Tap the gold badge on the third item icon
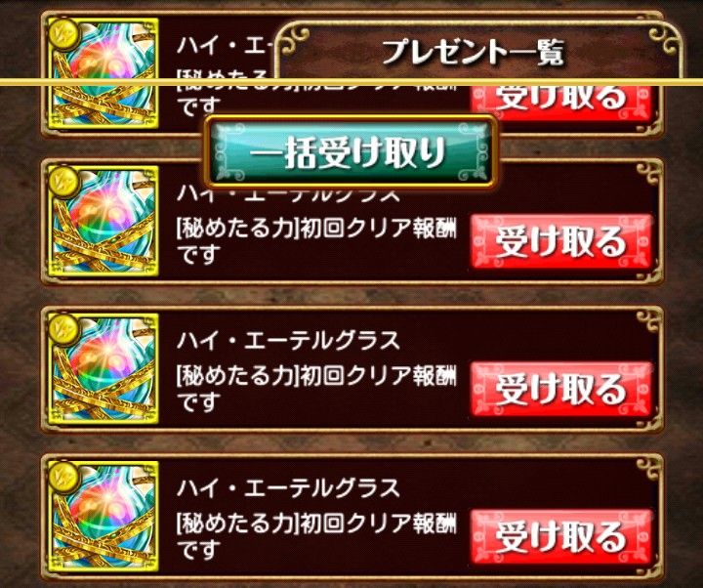The height and width of the screenshot is (588, 703). coord(64,330)
